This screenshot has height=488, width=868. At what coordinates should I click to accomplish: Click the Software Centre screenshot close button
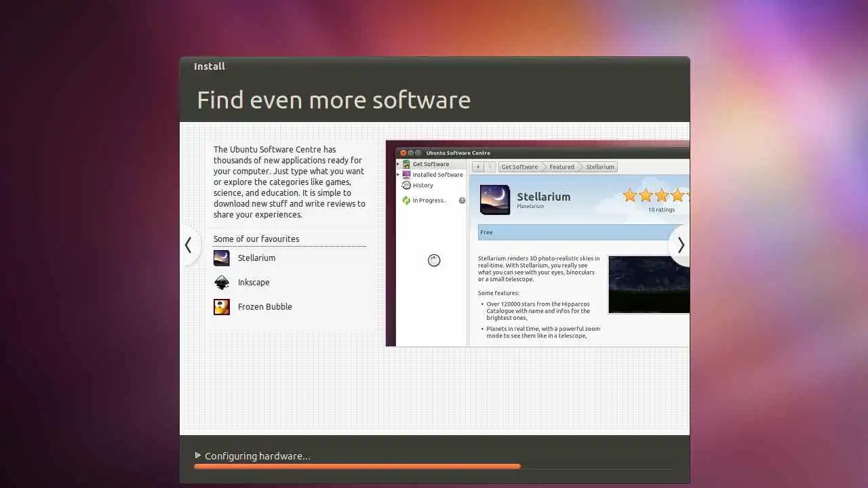coord(403,152)
